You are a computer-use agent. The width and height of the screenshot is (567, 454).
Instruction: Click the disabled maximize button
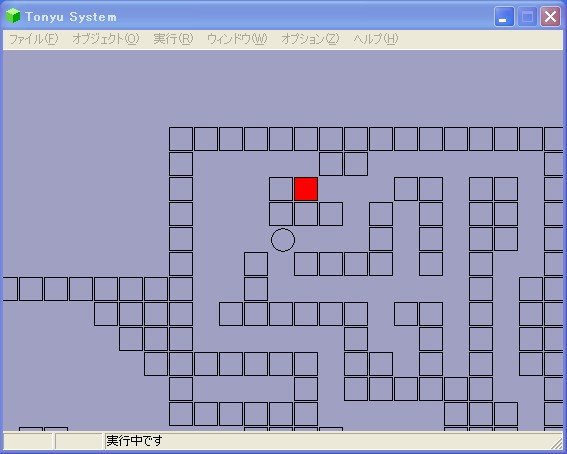click(527, 17)
